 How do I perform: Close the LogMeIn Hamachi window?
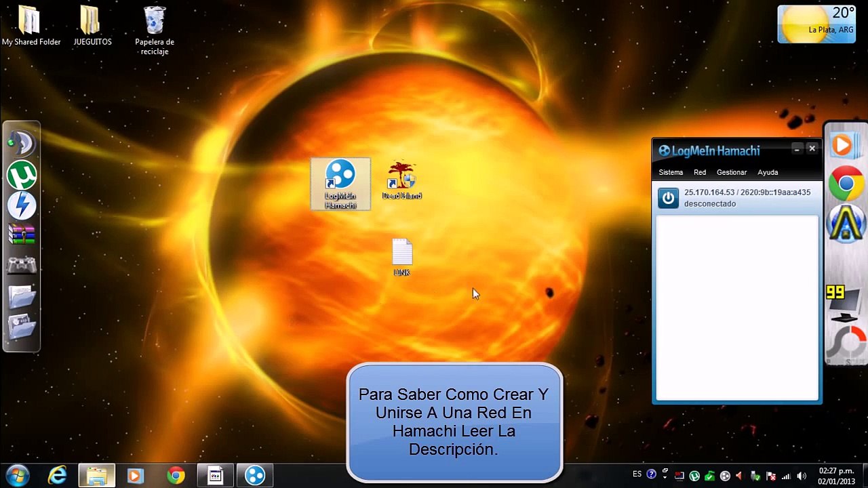pyautogui.click(x=812, y=148)
